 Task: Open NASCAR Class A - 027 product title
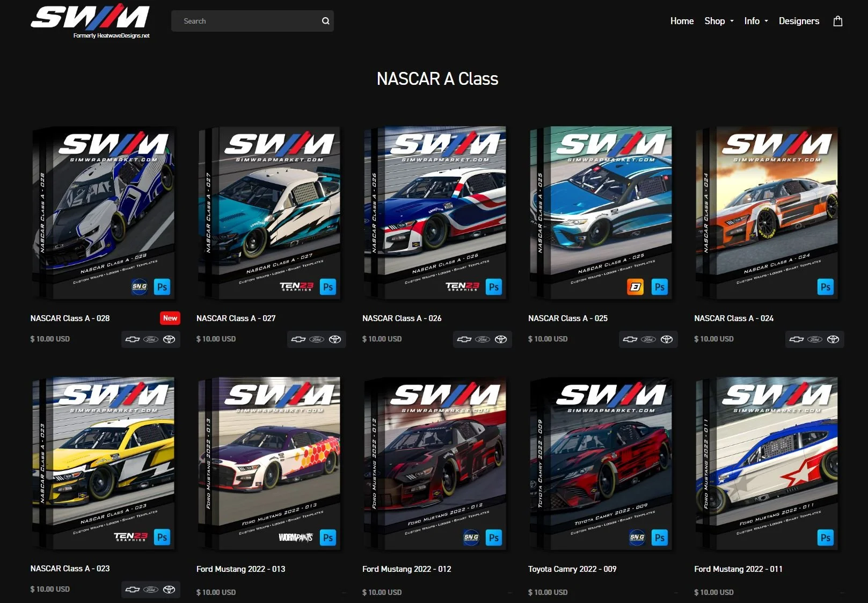click(x=236, y=318)
